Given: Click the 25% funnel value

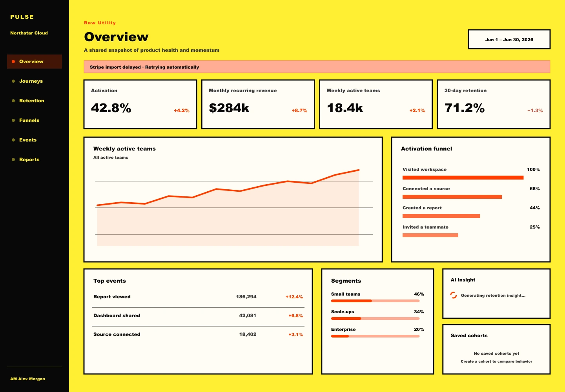Looking at the screenshot, I should 535,227.
